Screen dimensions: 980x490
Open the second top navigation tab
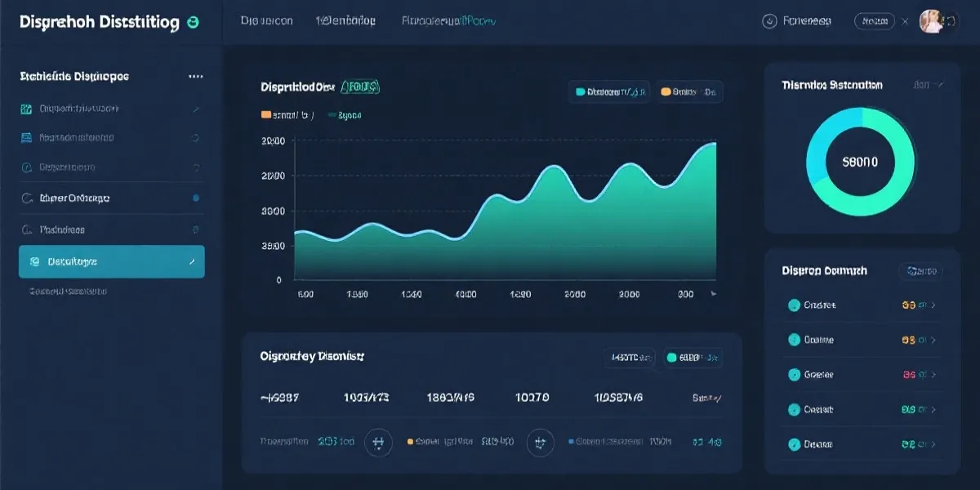click(345, 21)
